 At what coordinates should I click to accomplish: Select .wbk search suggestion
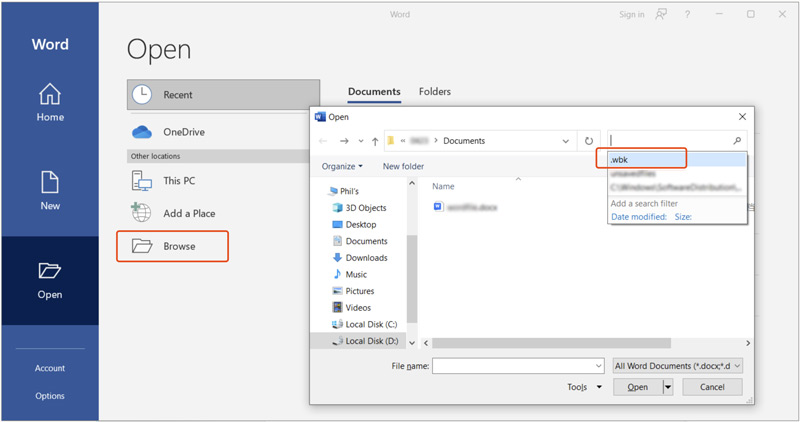pyautogui.click(x=677, y=160)
